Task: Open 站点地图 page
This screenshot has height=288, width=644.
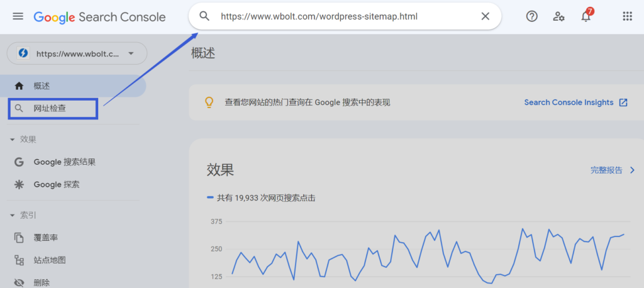Action: pos(50,260)
